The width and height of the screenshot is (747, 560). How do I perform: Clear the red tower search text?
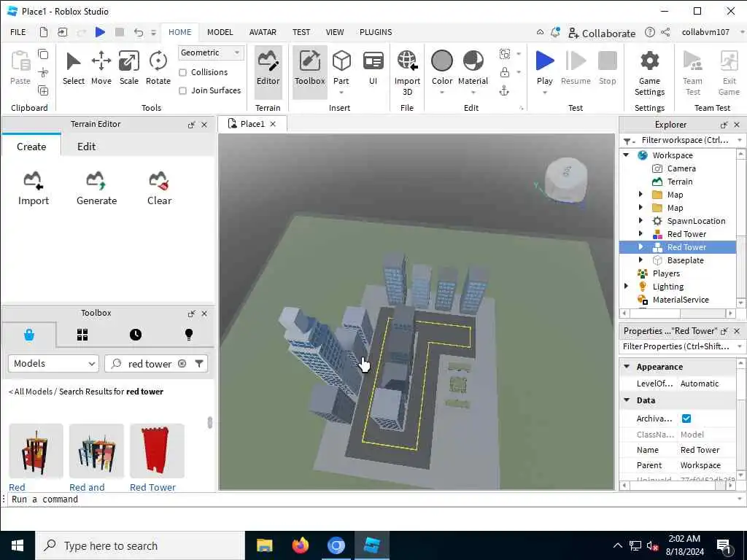182,363
